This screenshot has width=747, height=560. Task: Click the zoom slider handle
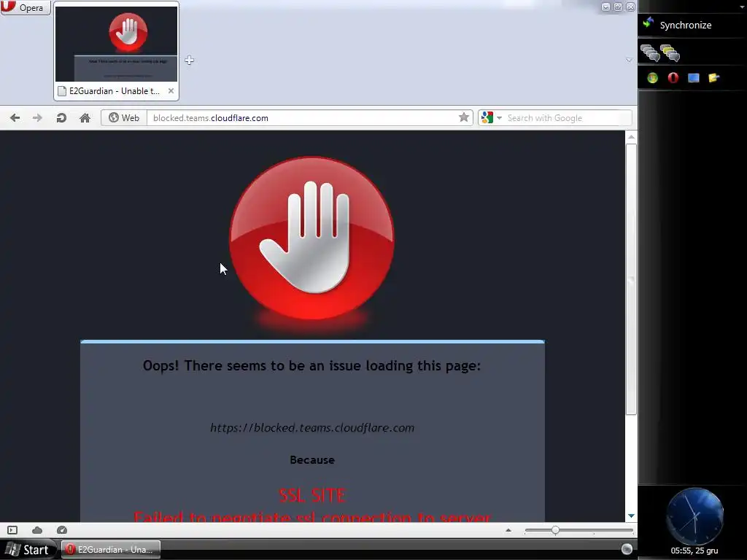[x=555, y=530]
